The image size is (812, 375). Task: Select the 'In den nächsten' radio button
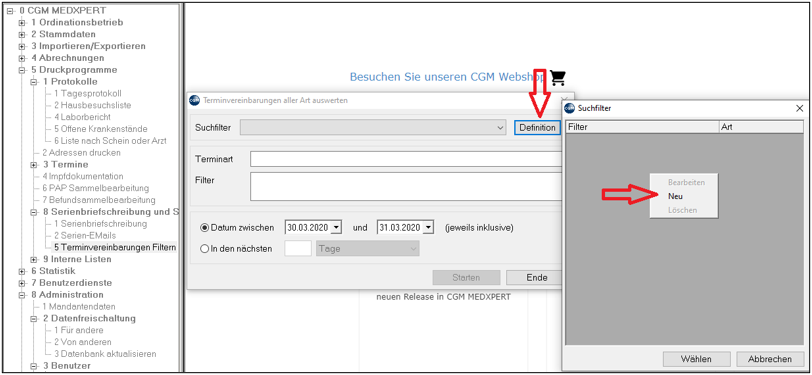(x=204, y=249)
